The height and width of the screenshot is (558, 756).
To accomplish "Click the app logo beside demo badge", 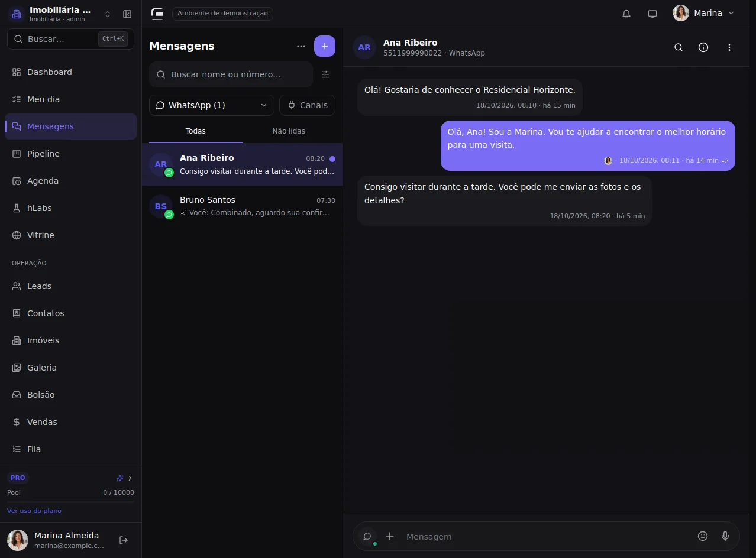I will 157,14.
